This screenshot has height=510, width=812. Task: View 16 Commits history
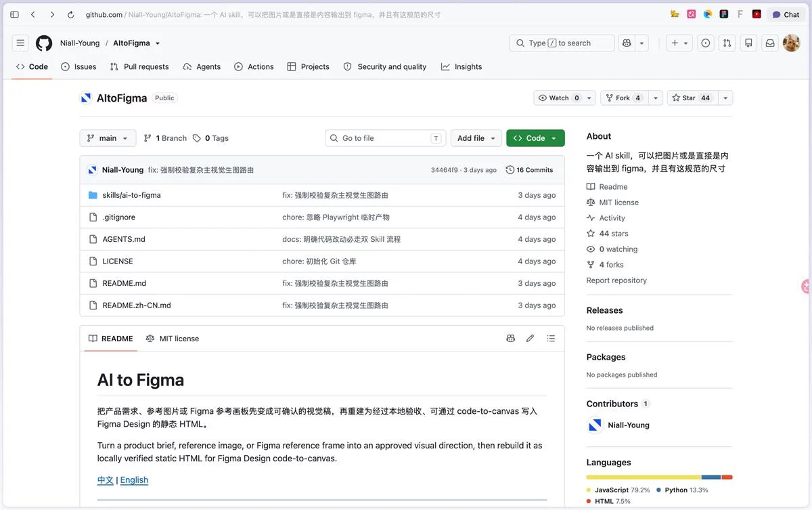click(x=530, y=170)
